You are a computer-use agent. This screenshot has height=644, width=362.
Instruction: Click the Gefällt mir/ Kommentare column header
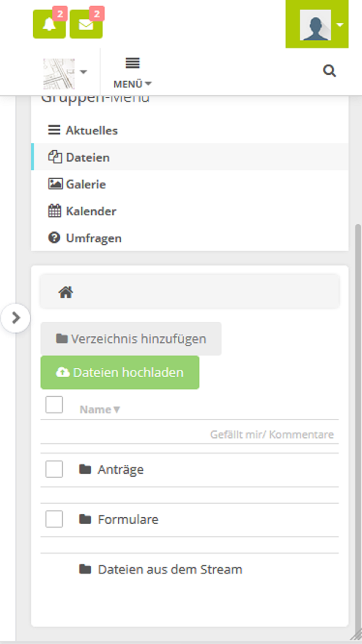[272, 434]
